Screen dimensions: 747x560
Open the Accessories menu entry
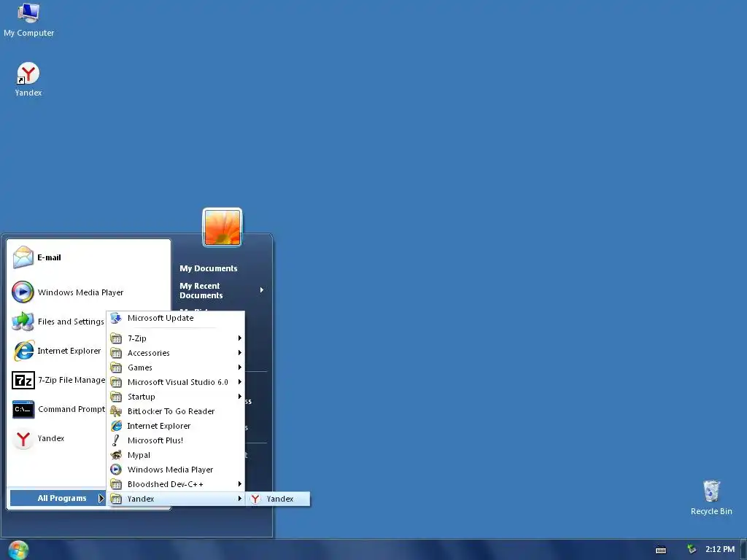pyautogui.click(x=176, y=353)
